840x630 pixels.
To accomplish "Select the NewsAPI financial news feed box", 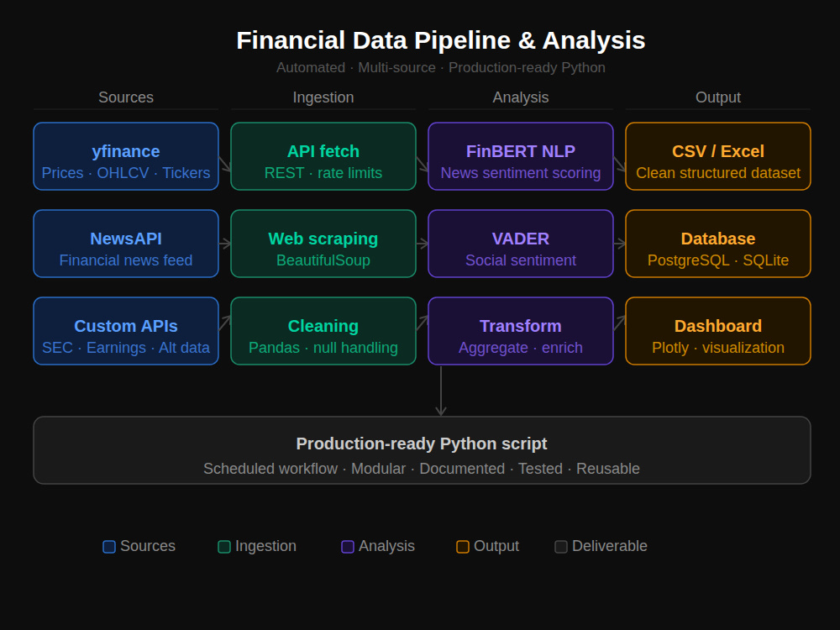I will click(x=126, y=244).
